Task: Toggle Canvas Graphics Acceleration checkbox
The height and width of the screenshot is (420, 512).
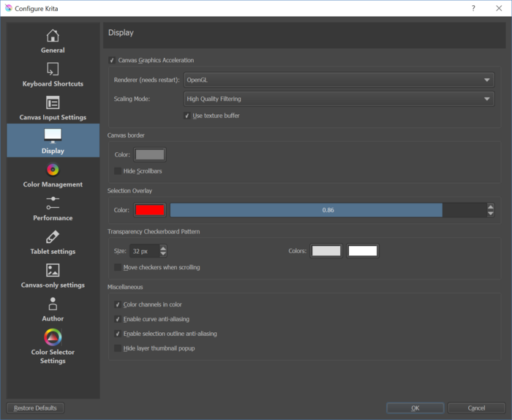Action: click(x=113, y=60)
